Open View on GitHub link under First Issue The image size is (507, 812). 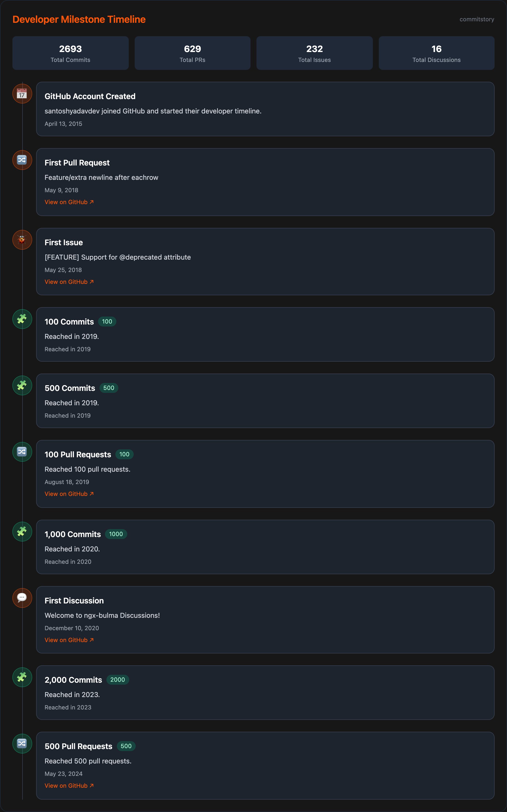click(69, 282)
